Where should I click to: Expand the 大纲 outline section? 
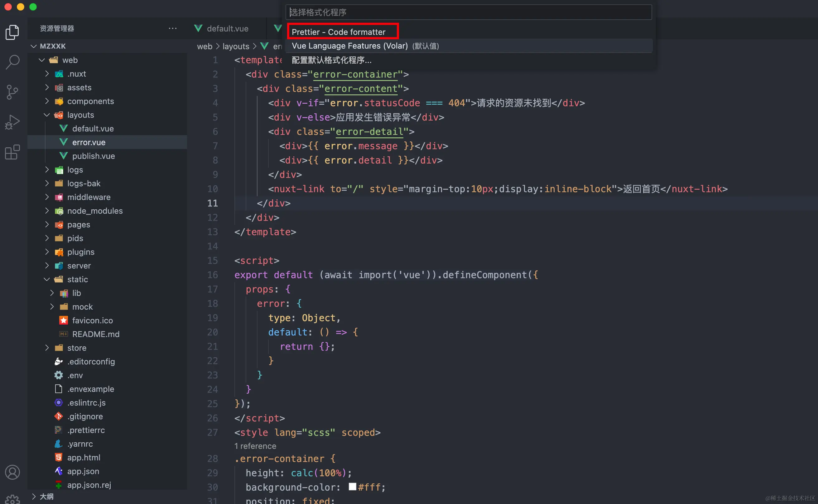34,496
